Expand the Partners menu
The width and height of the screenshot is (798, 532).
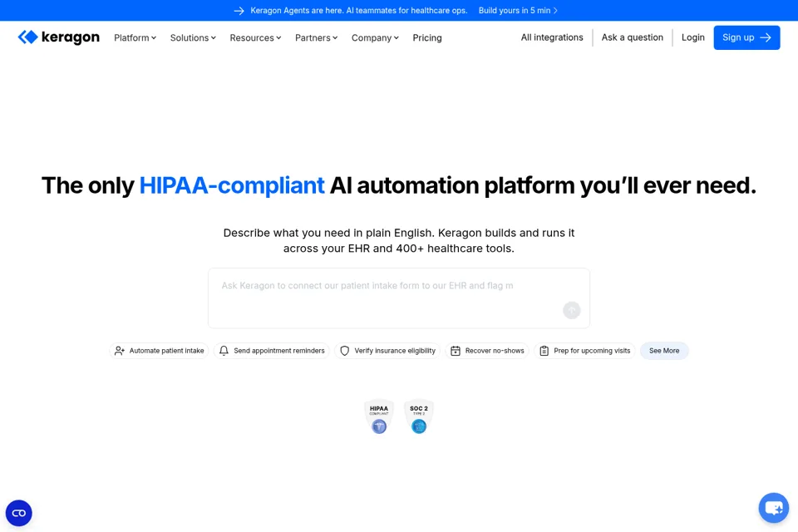[316, 37]
